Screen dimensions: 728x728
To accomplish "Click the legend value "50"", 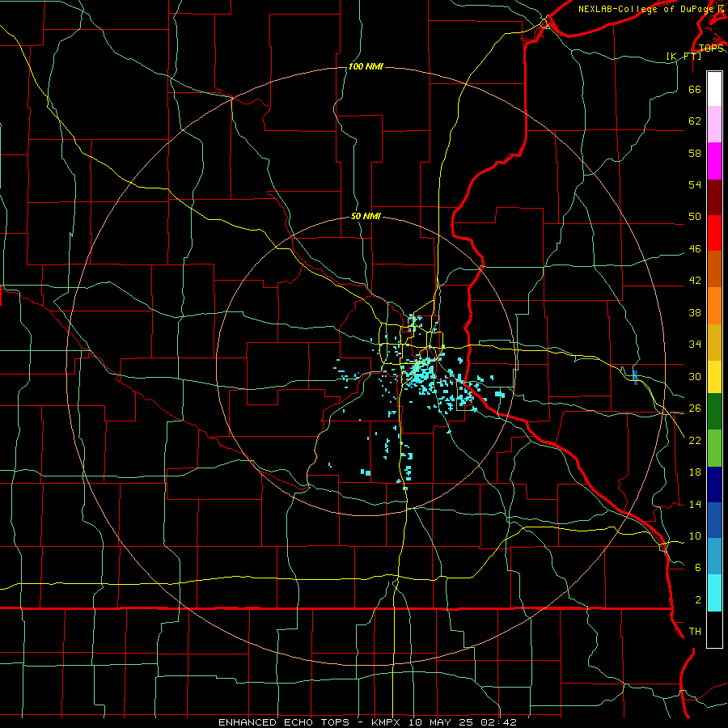I will (695, 217).
